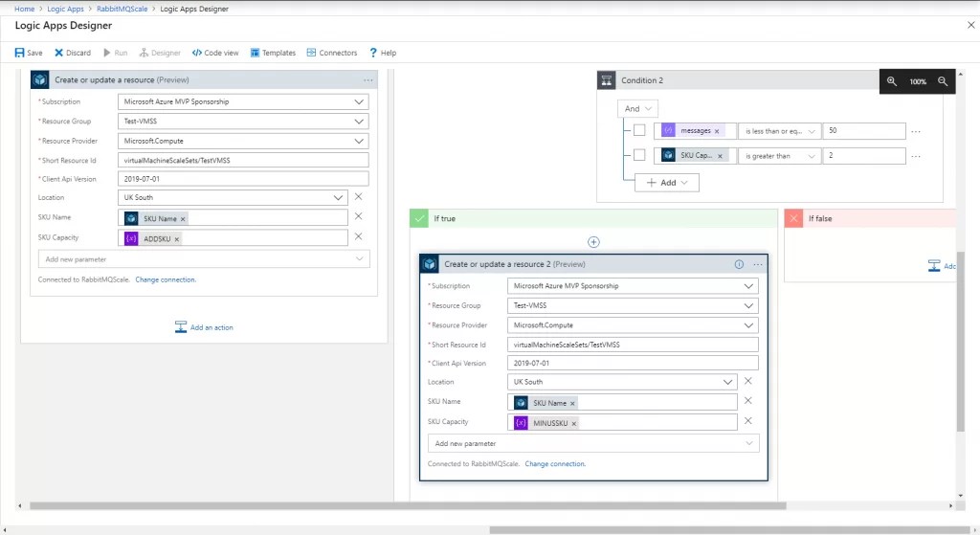Open Resource Provider dropdown in the first resource action

pos(243,142)
